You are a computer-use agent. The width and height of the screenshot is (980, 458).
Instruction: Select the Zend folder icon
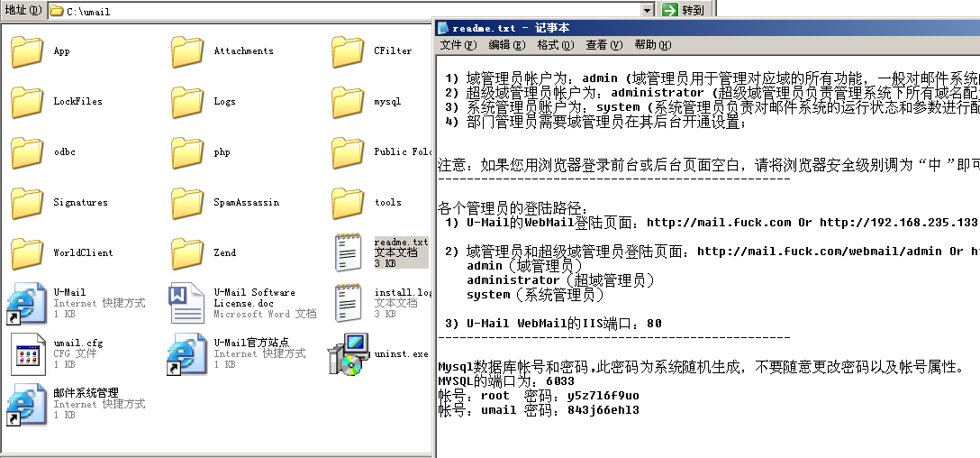coord(187,252)
